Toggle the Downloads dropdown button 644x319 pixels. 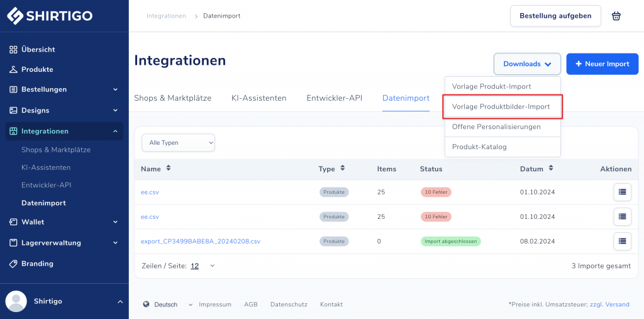pos(528,64)
